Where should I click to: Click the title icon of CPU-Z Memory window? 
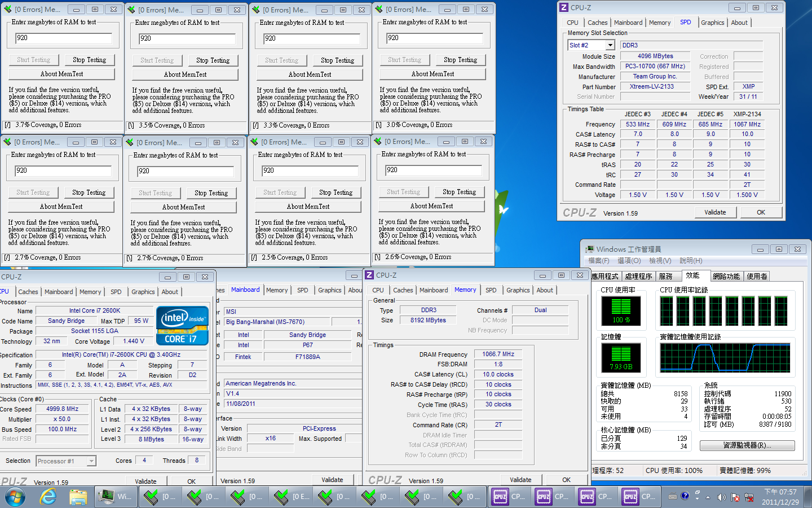(x=369, y=275)
